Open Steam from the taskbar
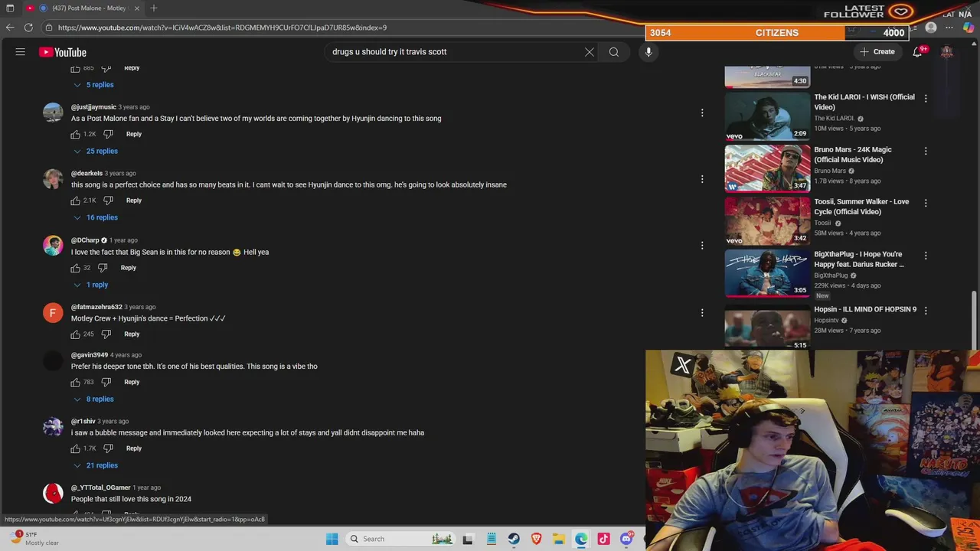The image size is (980, 551). [514, 539]
